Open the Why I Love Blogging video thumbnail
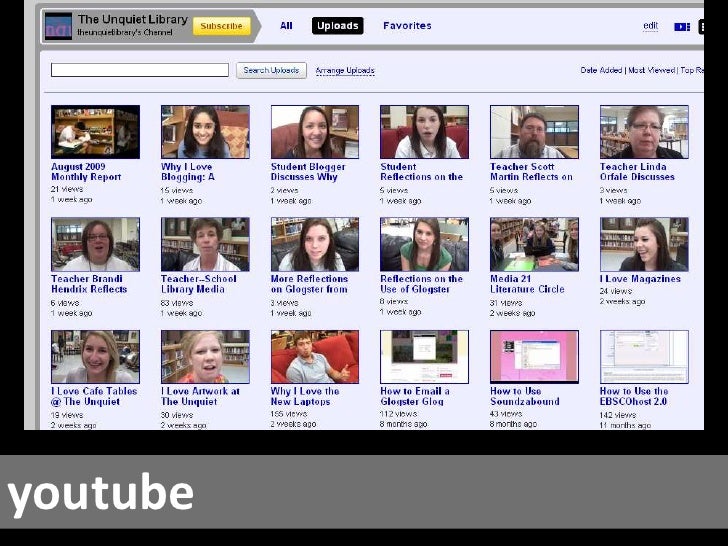Screen dimensions: 728x546 tap(205, 132)
